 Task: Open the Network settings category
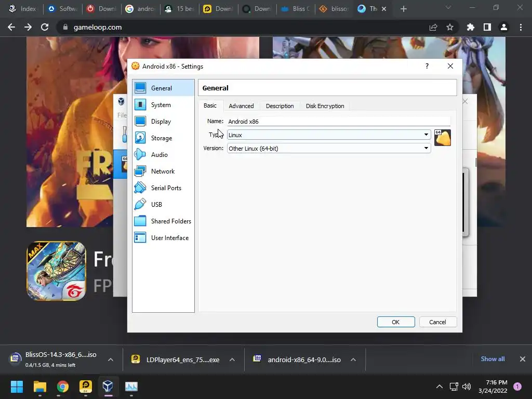(x=163, y=171)
